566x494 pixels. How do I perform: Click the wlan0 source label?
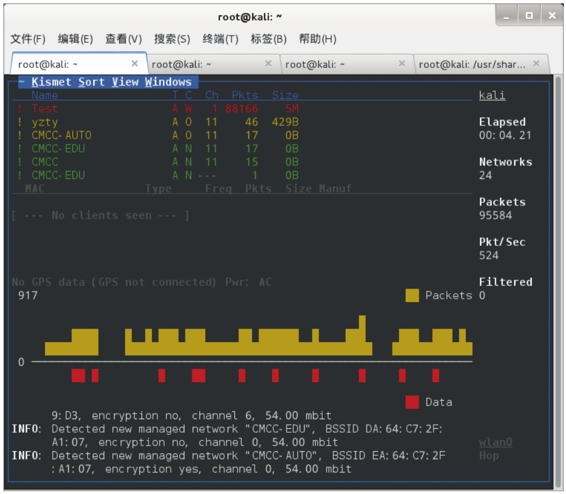coord(496,442)
